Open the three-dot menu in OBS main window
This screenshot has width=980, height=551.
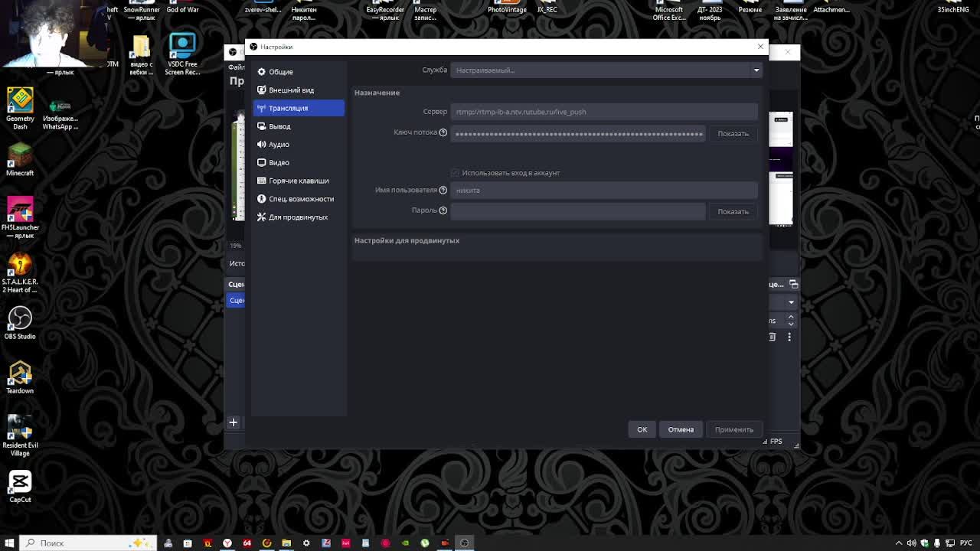(789, 337)
